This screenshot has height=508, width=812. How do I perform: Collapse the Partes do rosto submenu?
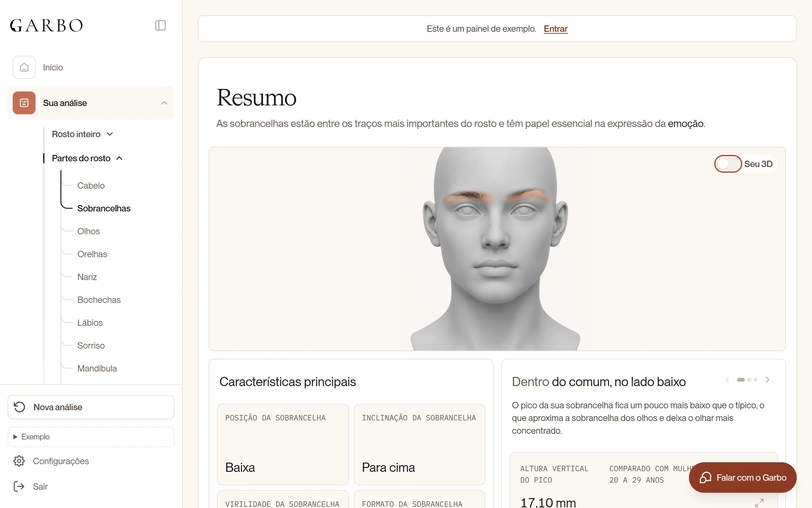coord(87,158)
